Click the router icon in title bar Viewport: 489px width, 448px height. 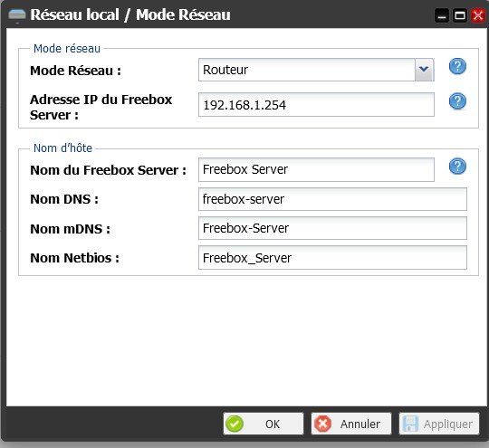tap(17, 15)
